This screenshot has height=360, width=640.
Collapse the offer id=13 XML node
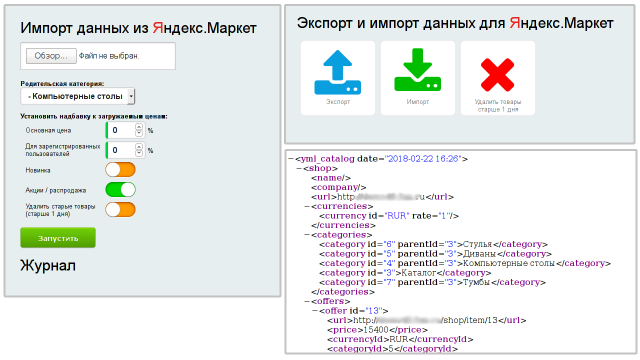pos(315,311)
